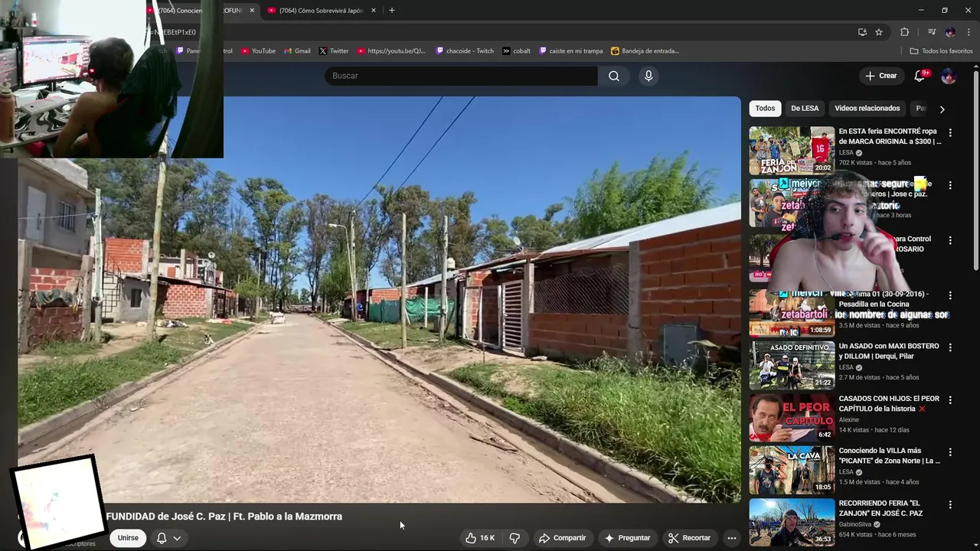Open Chrome extensions puzzle icon
Image resolution: width=980 pixels, height=551 pixels.
904,32
